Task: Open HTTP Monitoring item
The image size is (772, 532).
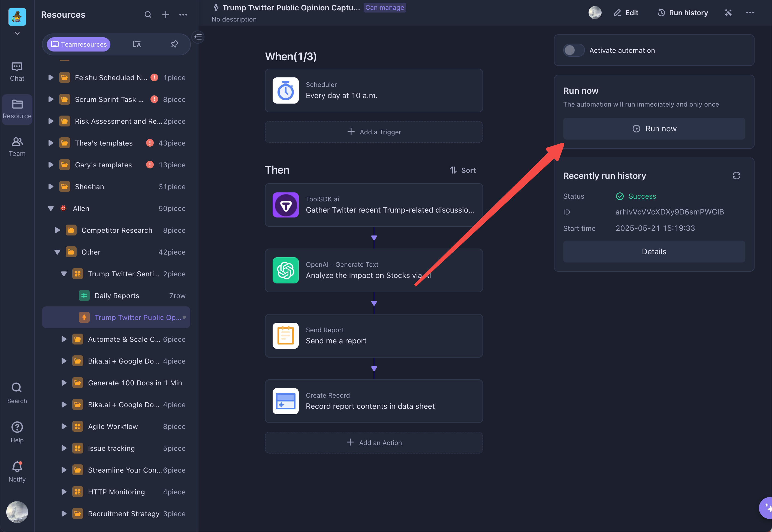Action: point(116,492)
